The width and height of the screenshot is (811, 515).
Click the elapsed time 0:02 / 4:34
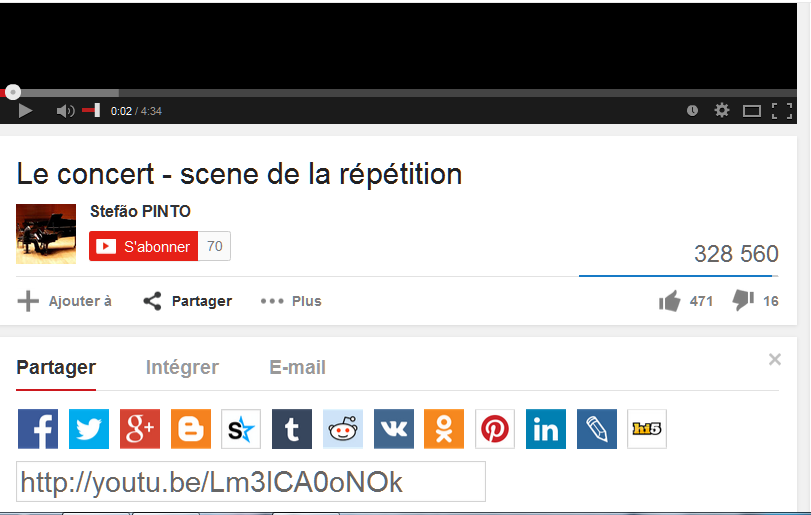coord(136,111)
